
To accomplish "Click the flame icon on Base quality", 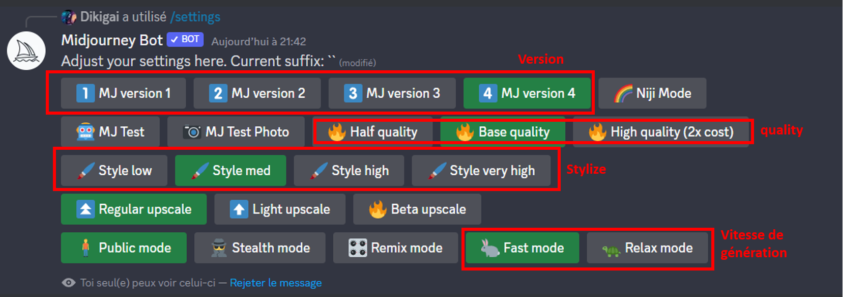I will click(x=465, y=132).
